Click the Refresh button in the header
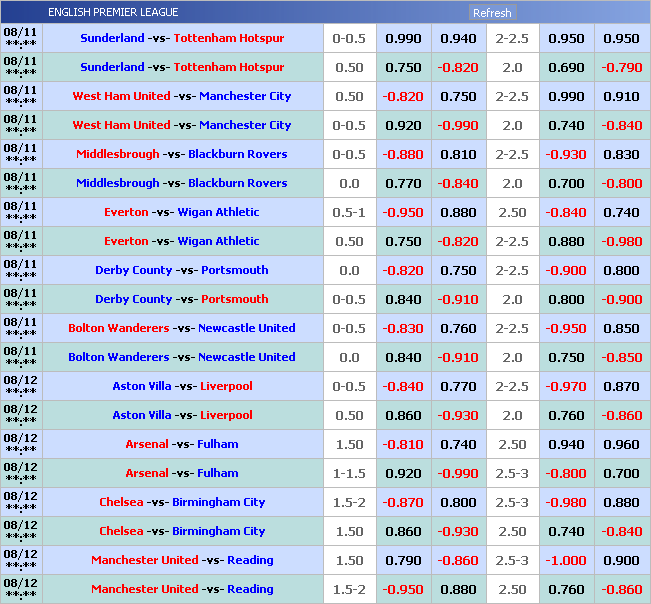The height and width of the screenshot is (604, 651). pos(491,13)
